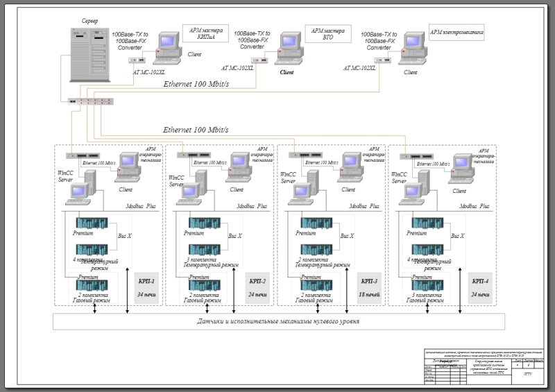Click the WinCC Server computer in КРП-2
Viewport: 555px width, 392px height.
192,188
